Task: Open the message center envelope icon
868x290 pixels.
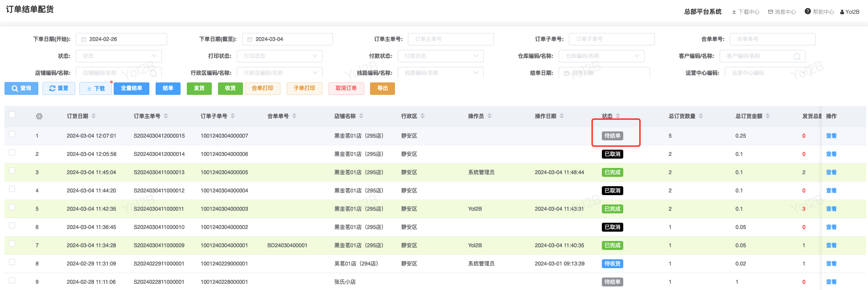Action: [770, 12]
